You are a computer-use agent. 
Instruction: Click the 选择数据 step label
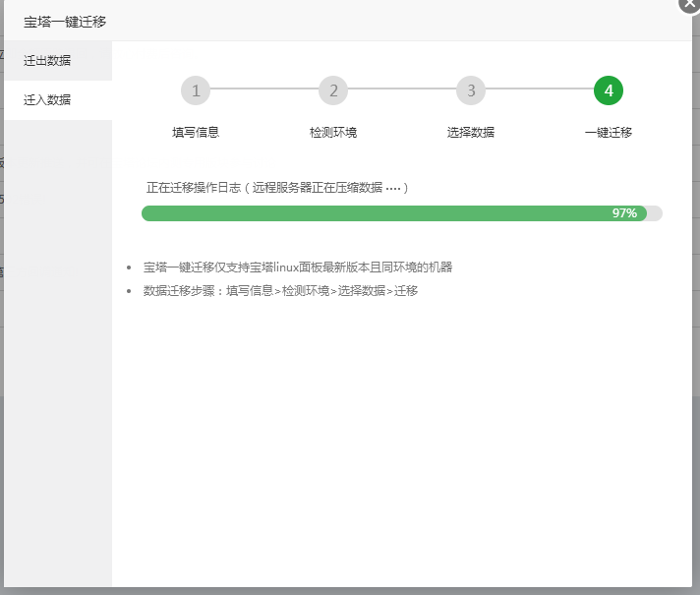click(x=471, y=132)
